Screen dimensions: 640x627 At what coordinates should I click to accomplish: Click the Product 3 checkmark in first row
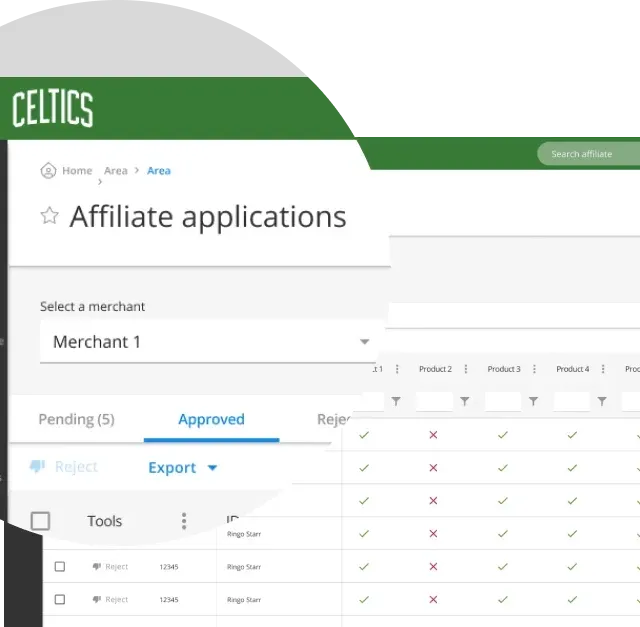coord(503,435)
